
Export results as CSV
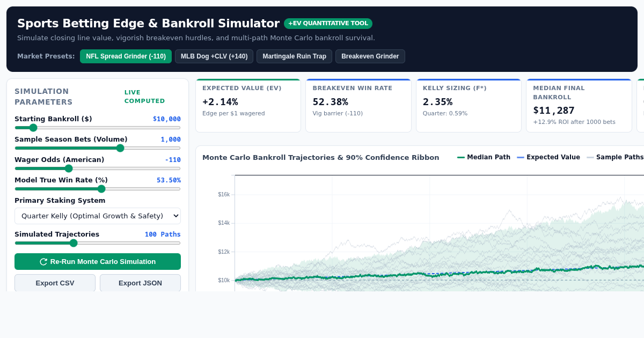(55, 283)
